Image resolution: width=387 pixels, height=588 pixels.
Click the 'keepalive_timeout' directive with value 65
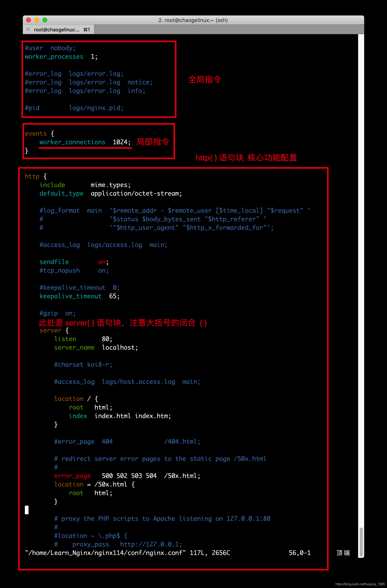point(71,296)
